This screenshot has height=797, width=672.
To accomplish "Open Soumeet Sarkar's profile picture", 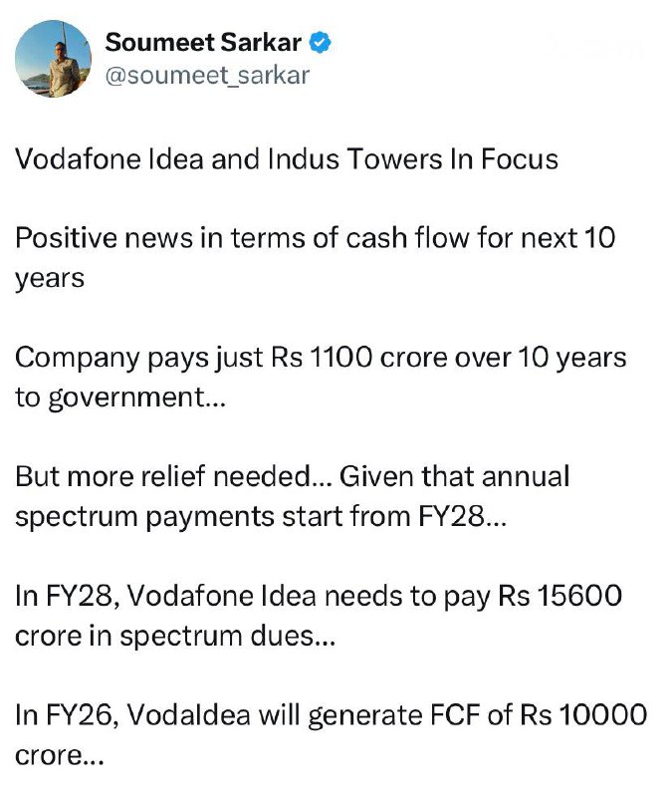I will [x=54, y=59].
